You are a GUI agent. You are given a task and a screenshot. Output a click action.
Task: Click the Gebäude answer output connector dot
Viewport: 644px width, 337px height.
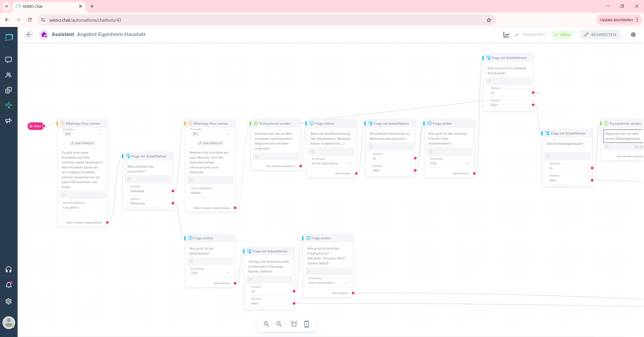173,191
